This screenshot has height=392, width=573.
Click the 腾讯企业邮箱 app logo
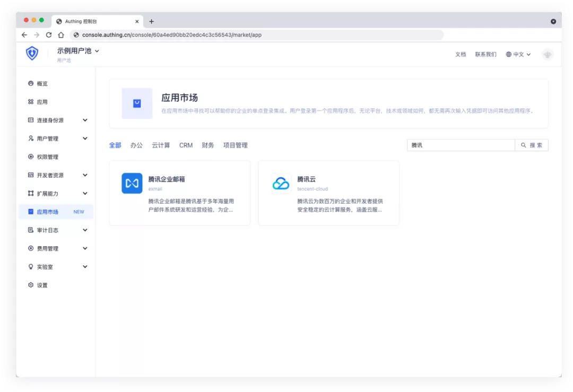tap(132, 183)
